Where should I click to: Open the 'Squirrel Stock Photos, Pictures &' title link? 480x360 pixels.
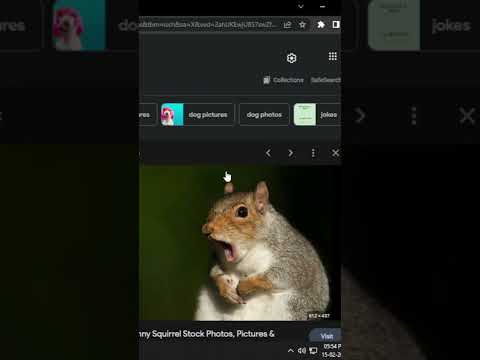207,334
